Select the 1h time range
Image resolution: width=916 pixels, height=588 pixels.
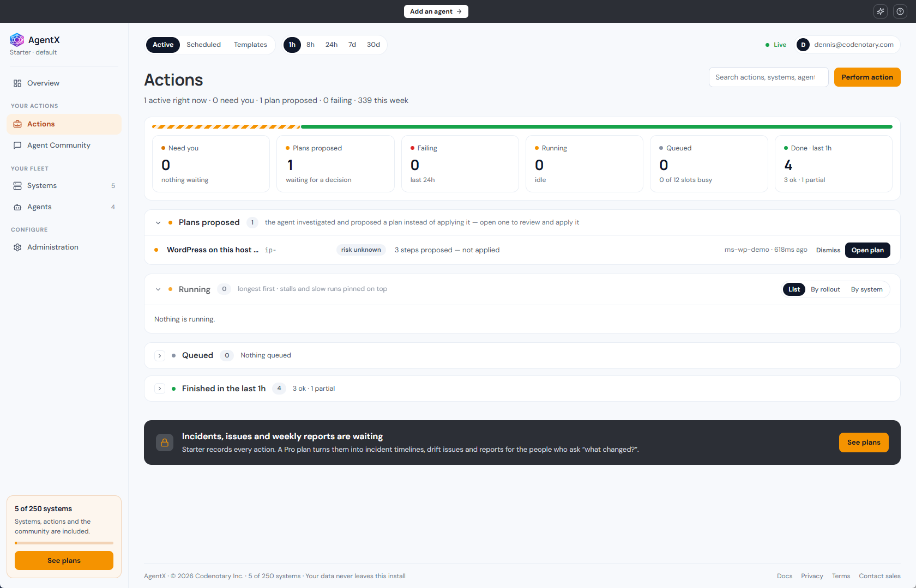point(292,45)
